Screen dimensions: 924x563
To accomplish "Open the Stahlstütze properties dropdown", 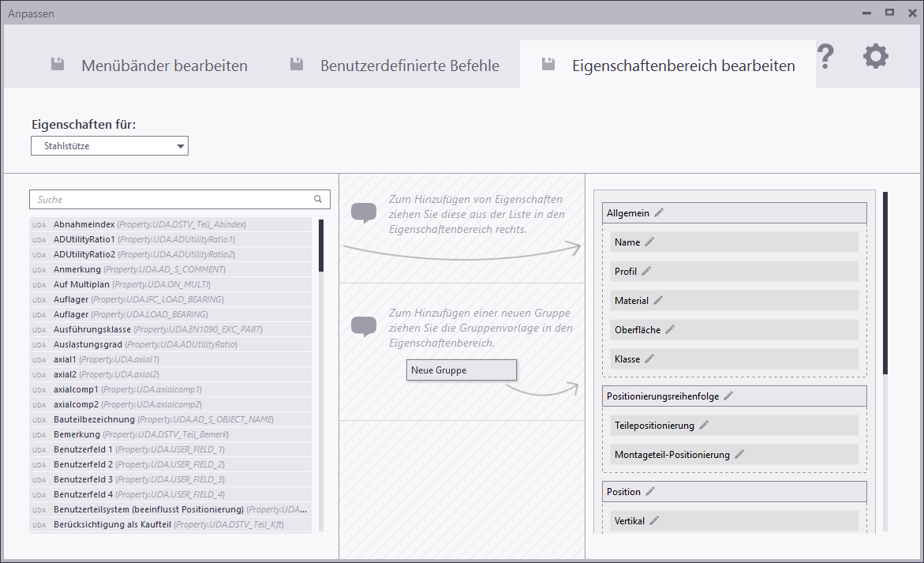I will point(110,146).
